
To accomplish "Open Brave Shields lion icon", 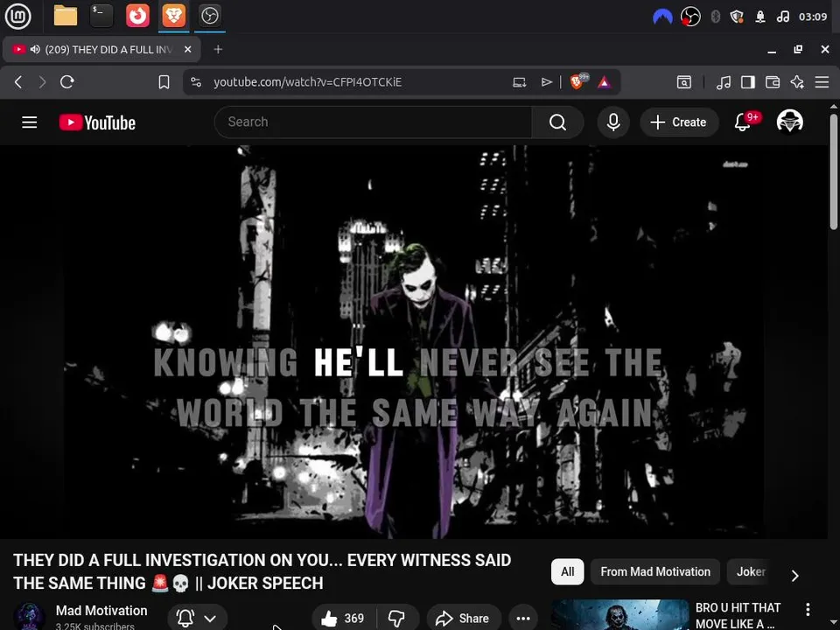I will [x=577, y=81].
